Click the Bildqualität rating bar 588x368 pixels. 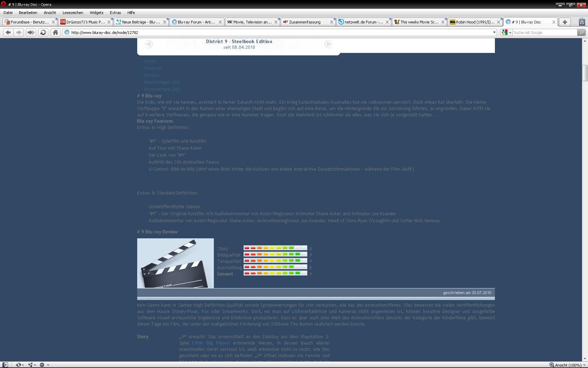(275, 254)
